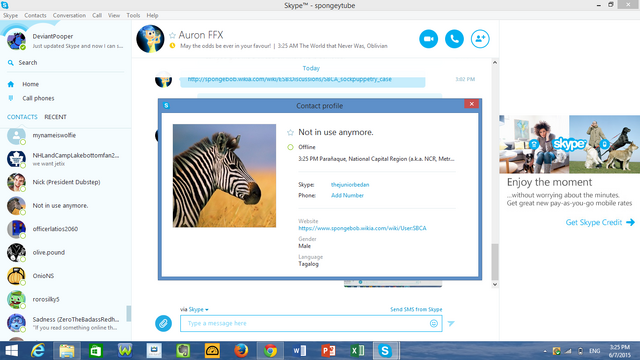Open Word from taskbar
Screen dimensions: 640x360
click(299, 351)
